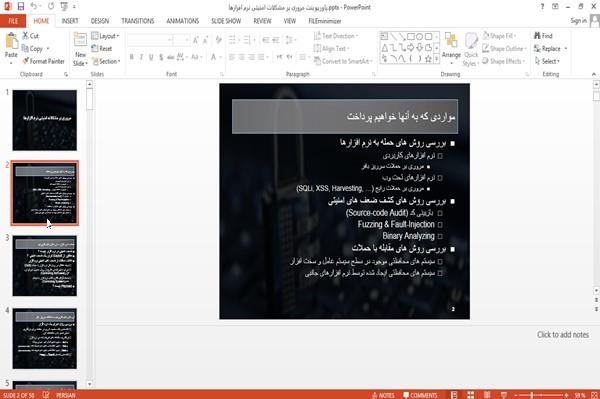Activate the Format Painter tool

tap(43, 61)
